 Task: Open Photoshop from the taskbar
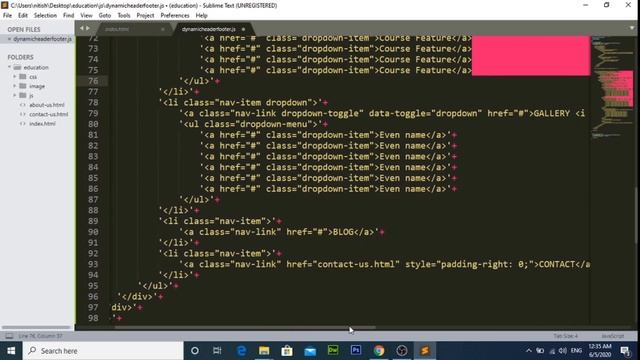pyautogui.click(x=356, y=351)
